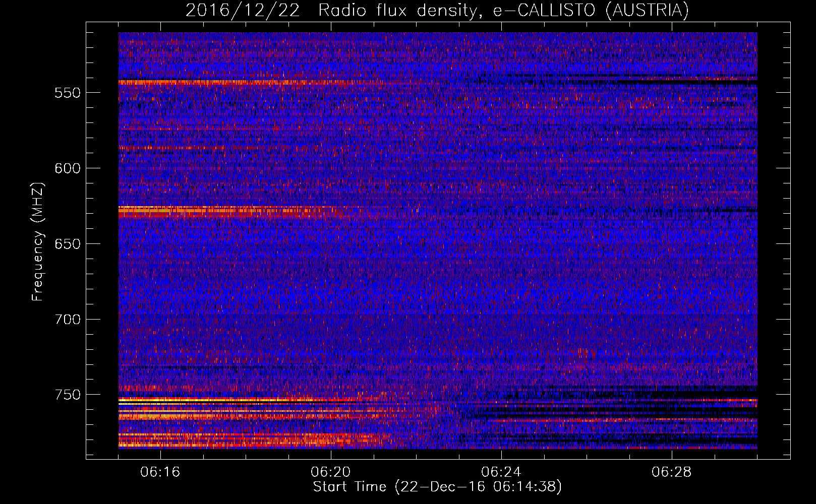Click the 06:28 time tick label
The image size is (816, 504).
click(672, 472)
